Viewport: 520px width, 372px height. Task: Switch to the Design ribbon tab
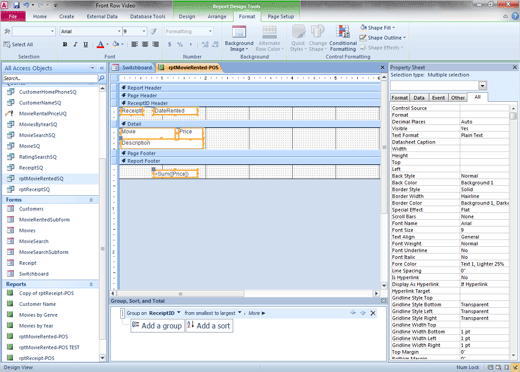[x=187, y=16]
